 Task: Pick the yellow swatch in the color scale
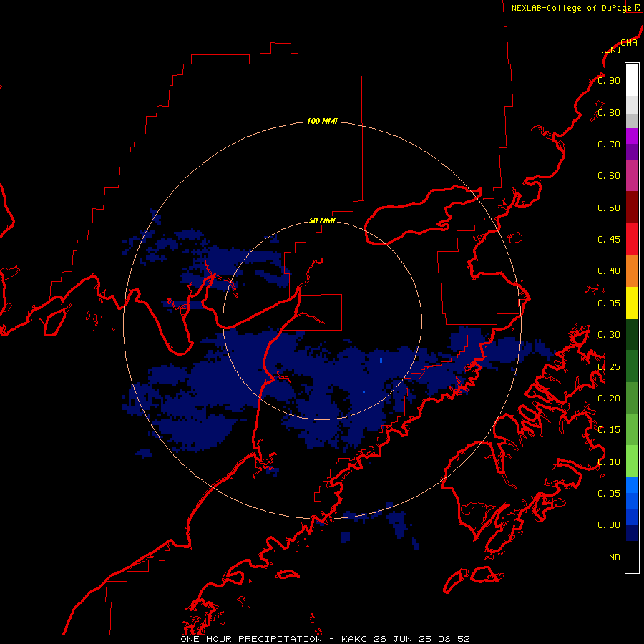[x=632, y=303]
